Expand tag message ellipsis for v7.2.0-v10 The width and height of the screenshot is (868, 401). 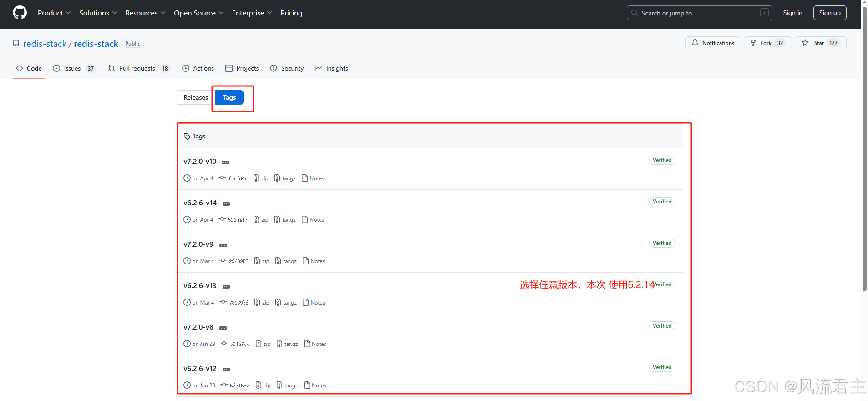226,162
